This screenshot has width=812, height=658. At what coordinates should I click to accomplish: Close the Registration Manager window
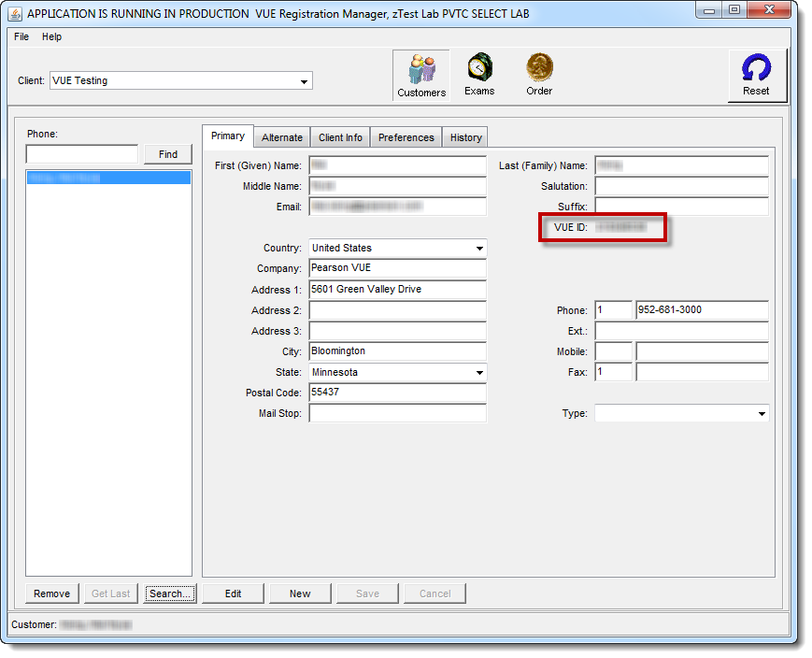click(769, 10)
